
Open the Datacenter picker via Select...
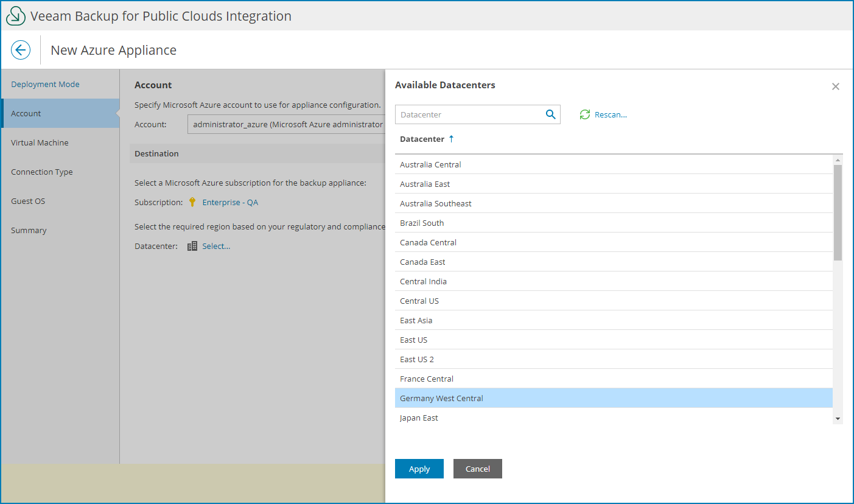click(217, 246)
